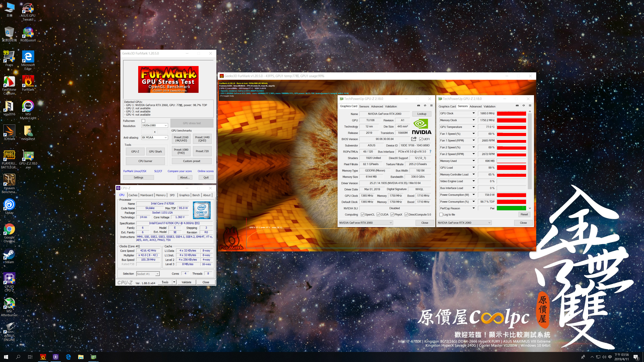Switch to SPD tab in CPU-Z
Viewport: 644px width, 362px height.
click(x=172, y=195)
